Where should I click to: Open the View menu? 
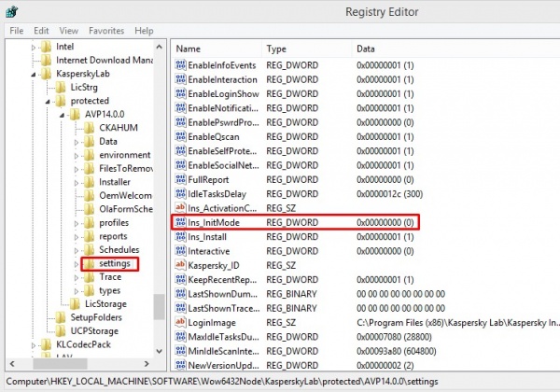tap(68, 31)
